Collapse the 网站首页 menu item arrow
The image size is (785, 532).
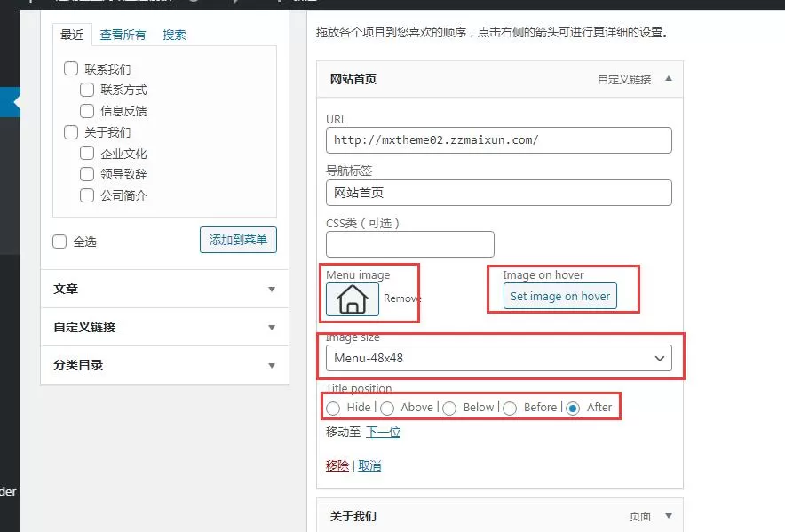[x=669, y=79]
